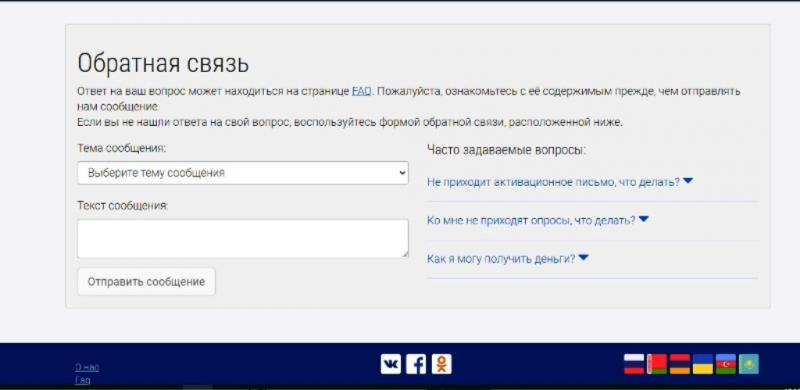This screenshot has height=390, width=800.
Task: Click the 'Часто задаваемые вопросы:' label
Action: click(506, 150)
